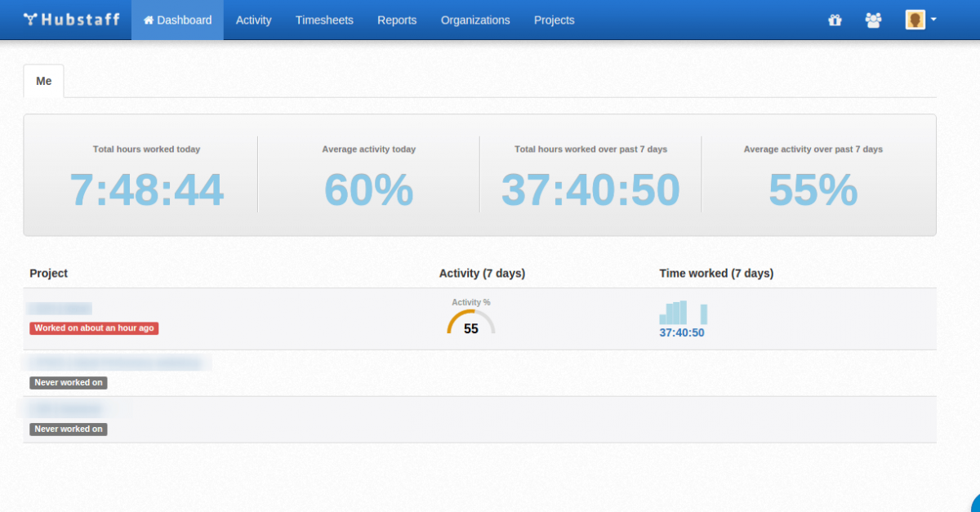Open the blue chat bubble at page corner
The height and width of the screenshot is (512, 980).
(975, 504)
